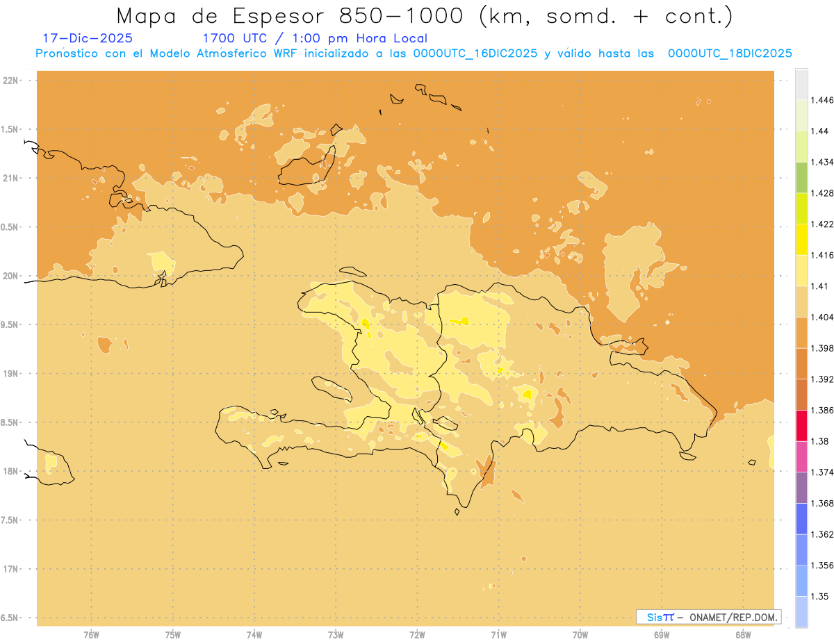Click the latitude label "21N"
This screenshot has width=834, height=644.
click(10, 179)
